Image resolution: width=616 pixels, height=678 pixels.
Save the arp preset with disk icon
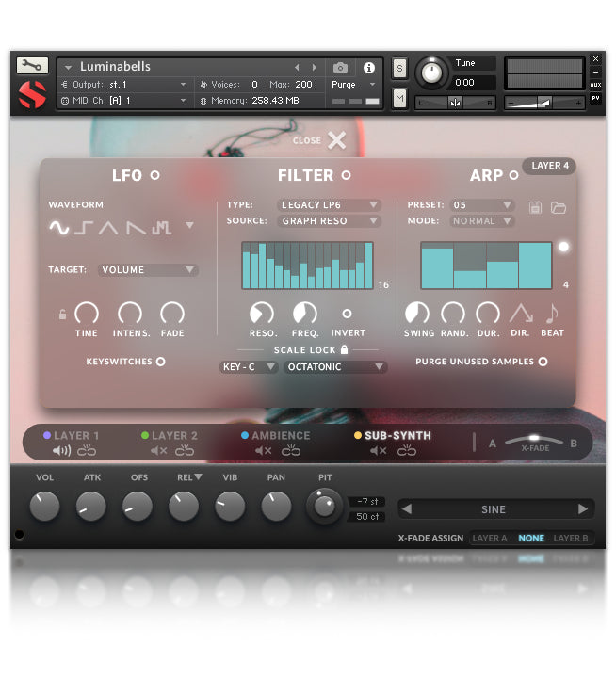[536, 207]
